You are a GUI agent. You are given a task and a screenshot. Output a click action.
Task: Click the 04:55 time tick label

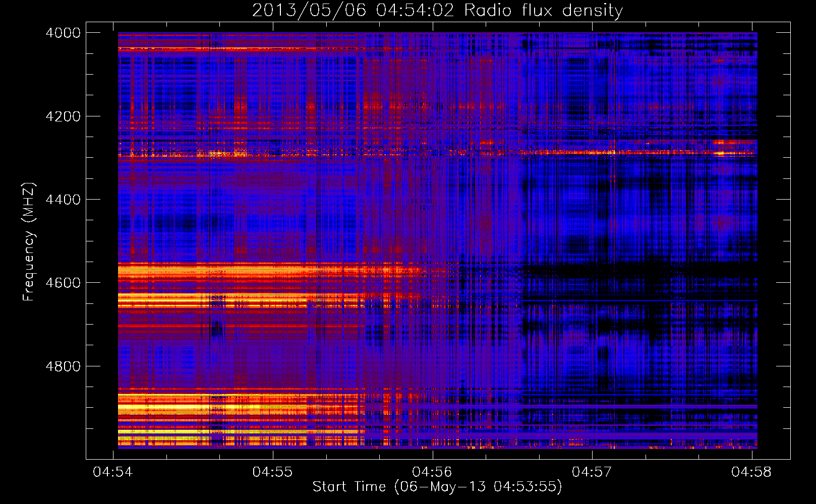click(x=273, y=472)
